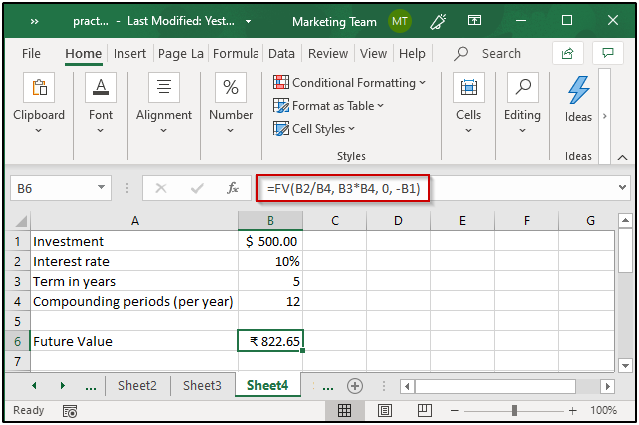The width and height of the screenshot is (639, 425).
Task: Cancel the formula entry with X icon
Action: click(x=161, y=188)
